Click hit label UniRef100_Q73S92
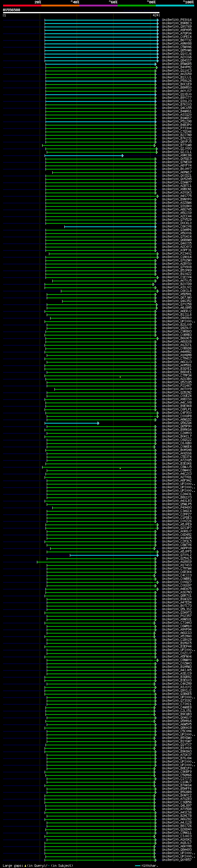 coord(177,700)
